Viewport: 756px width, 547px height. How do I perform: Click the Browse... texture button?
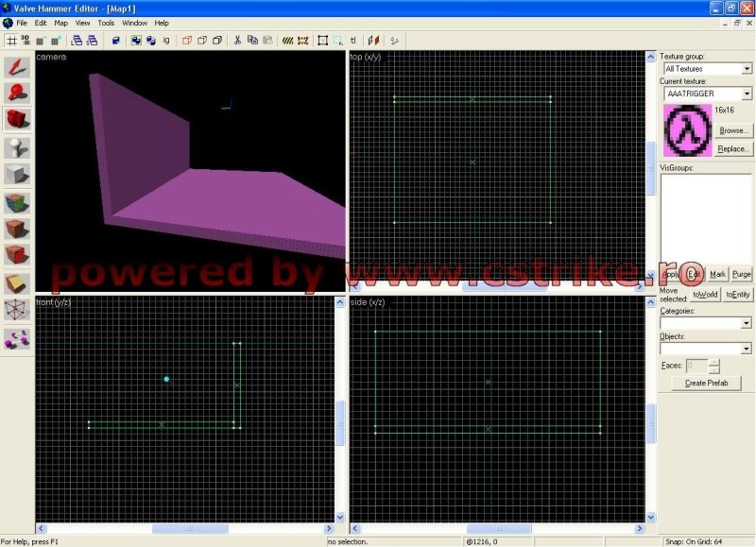[x=733, y=130]
